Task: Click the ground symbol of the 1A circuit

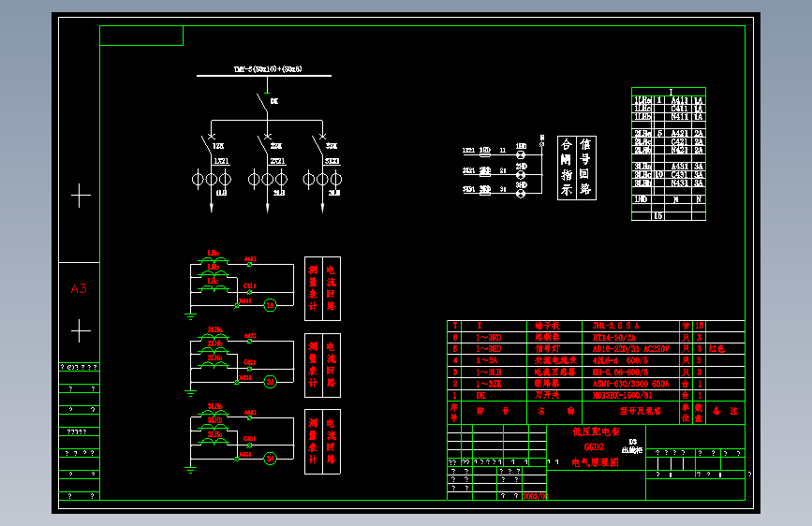Action: (190, 315)
